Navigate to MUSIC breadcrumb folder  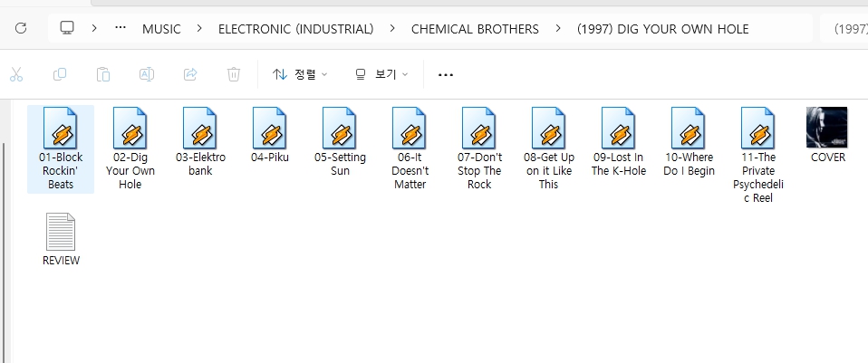click(x=161, y=29)
